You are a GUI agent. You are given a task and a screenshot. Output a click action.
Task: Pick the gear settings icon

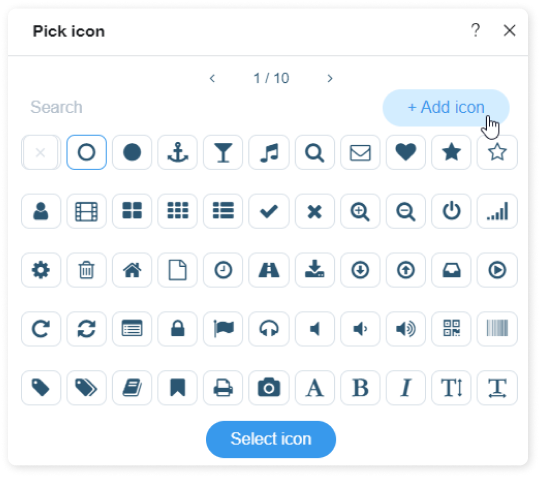(41, 270)
